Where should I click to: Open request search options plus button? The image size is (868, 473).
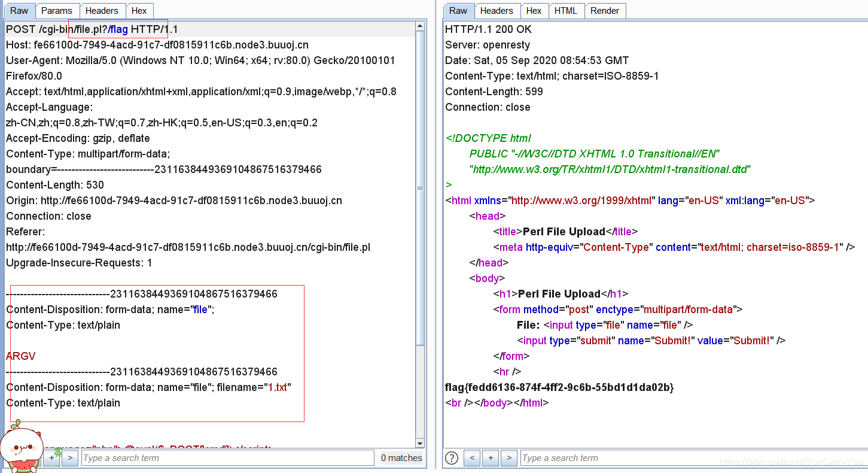tap(51, 458)
